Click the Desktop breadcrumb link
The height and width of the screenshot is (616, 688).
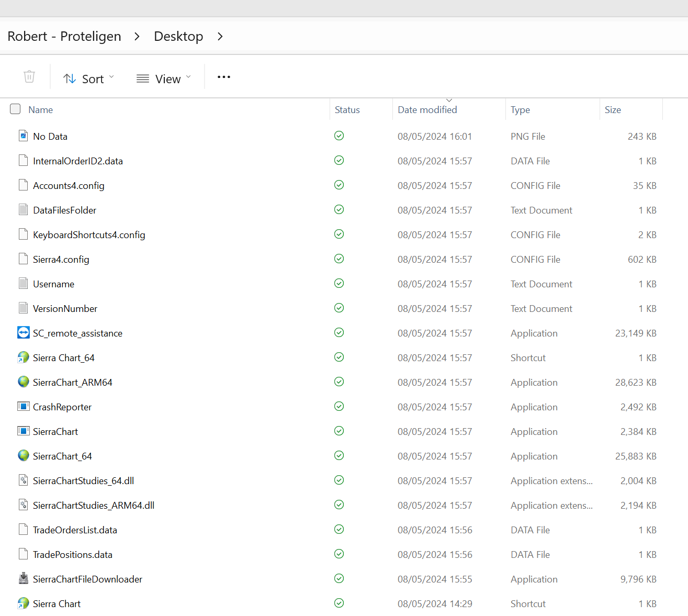click(178, 36)
